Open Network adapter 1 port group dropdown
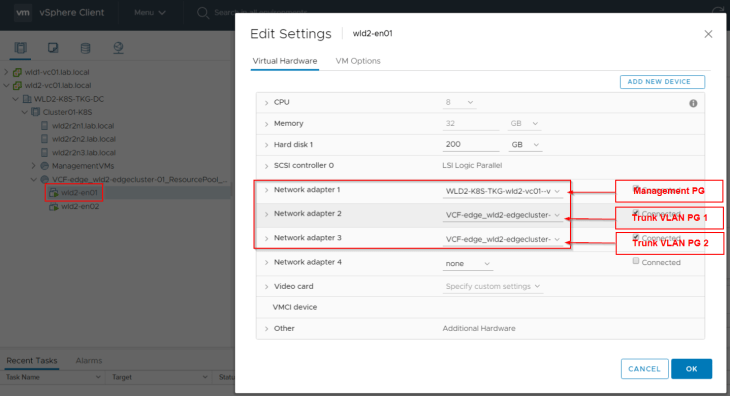The width and height of the screenshot is (730, 396). [503, 191]
